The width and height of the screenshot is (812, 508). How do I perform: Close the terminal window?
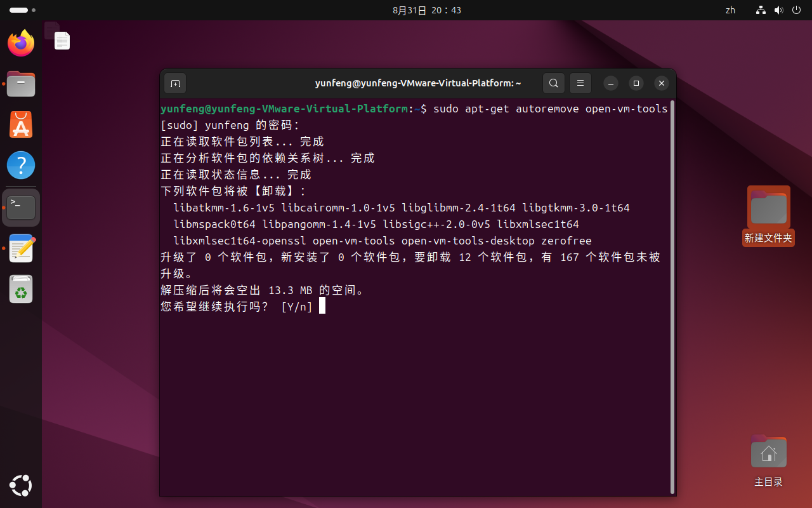point(661,83)
